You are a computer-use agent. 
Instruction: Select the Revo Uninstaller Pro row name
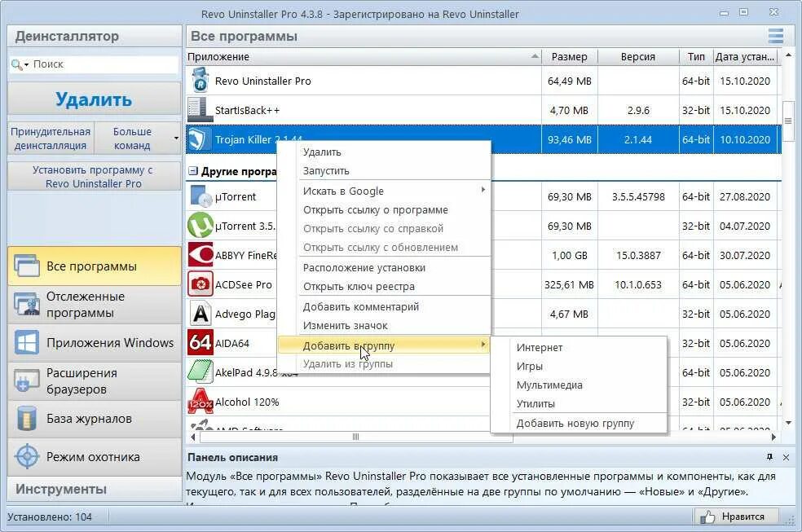[x=263, y=81]
